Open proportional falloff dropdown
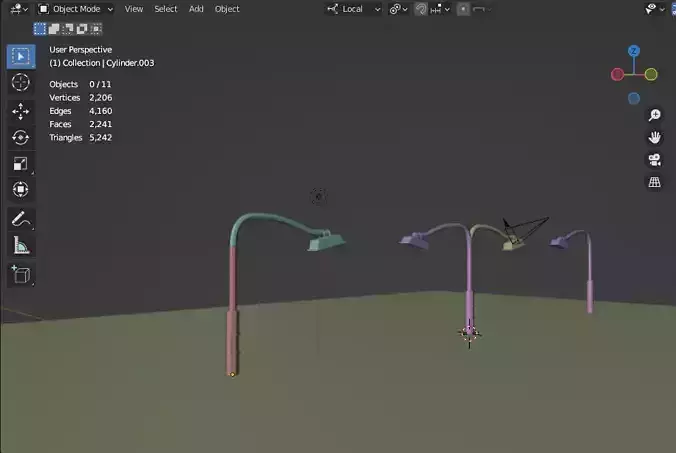Screen dimensions: 676x453 pyautogui.click(x=482, y=9)
